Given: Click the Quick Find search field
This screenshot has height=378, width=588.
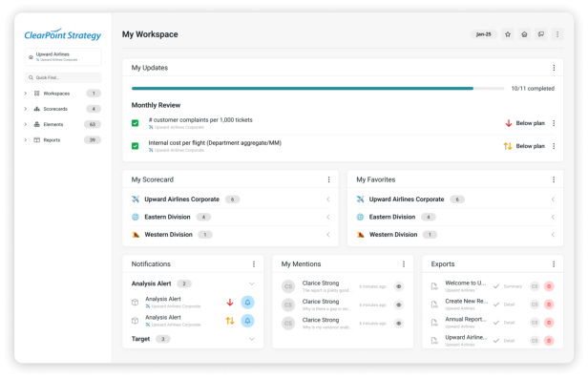Looking at the screenshot, I should click(63, 77).
